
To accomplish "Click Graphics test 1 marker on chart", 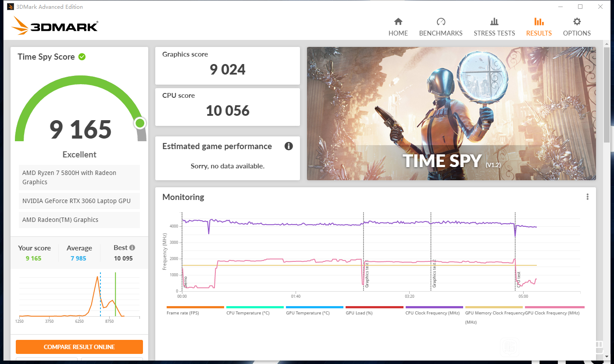I will point(367,274).
